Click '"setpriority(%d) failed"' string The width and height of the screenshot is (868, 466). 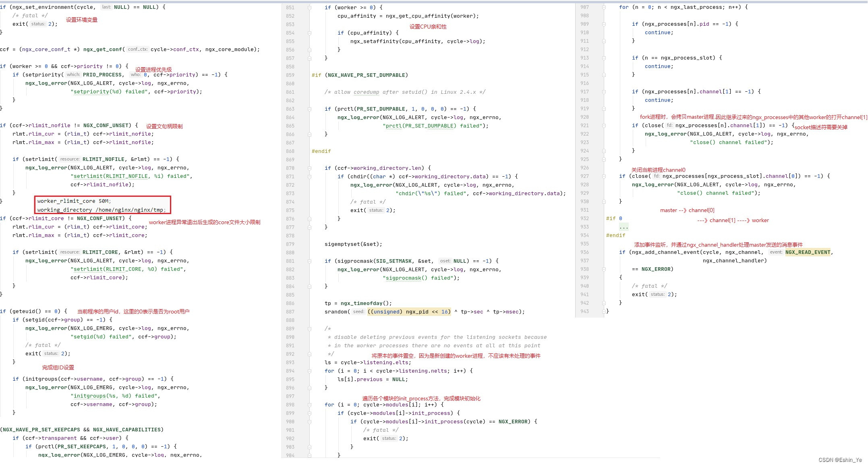pyautogui.click(x=109, y=92)
